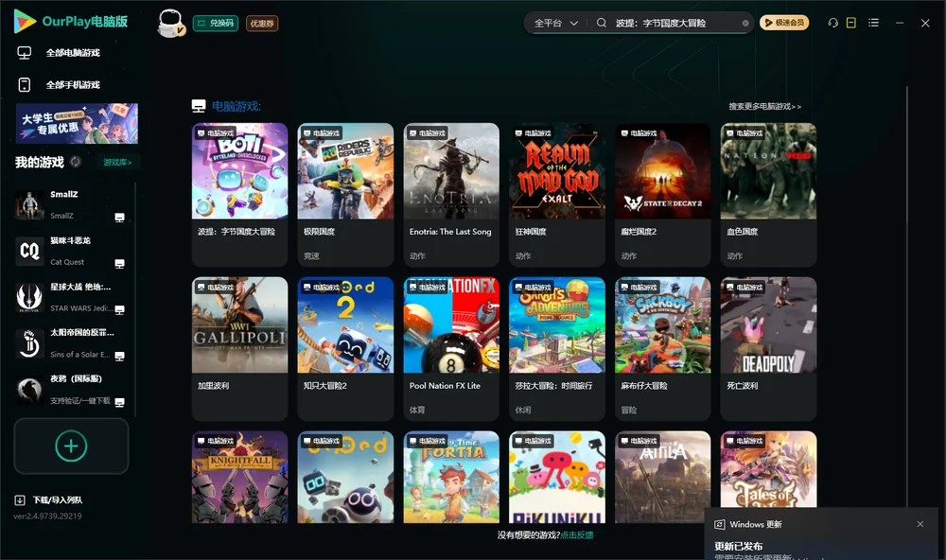Viewport: 946px width, 560px height.
Task: Click the 优惠券 coupon button
Action: coord(262,24)
